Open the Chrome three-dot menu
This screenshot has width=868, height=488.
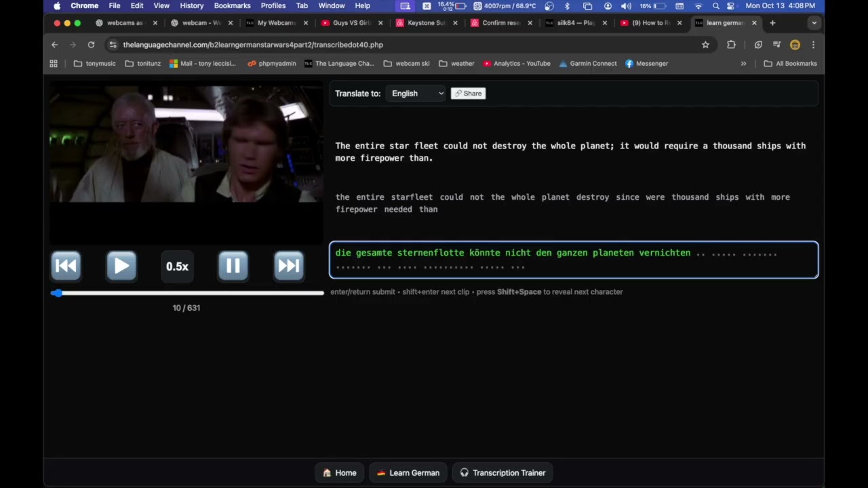tap(813, 45)
